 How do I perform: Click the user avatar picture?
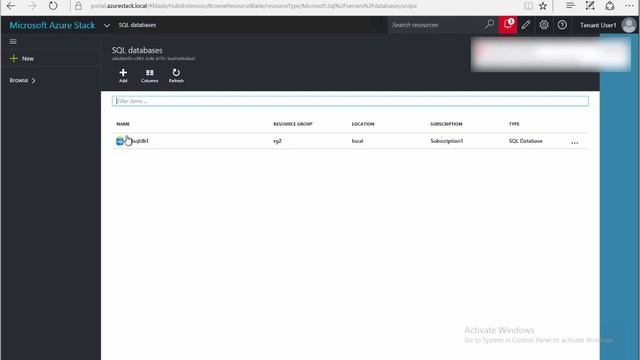[629, 25]
